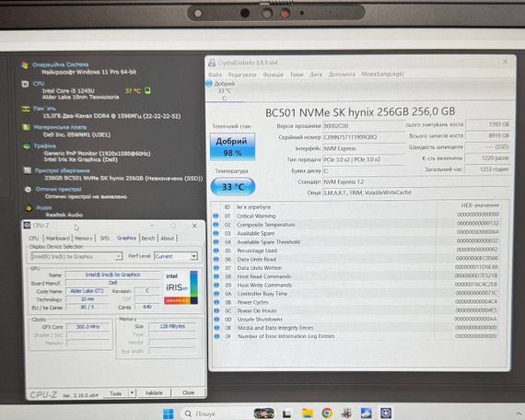Click the Validate button in CPU-Z

point(154,393)
